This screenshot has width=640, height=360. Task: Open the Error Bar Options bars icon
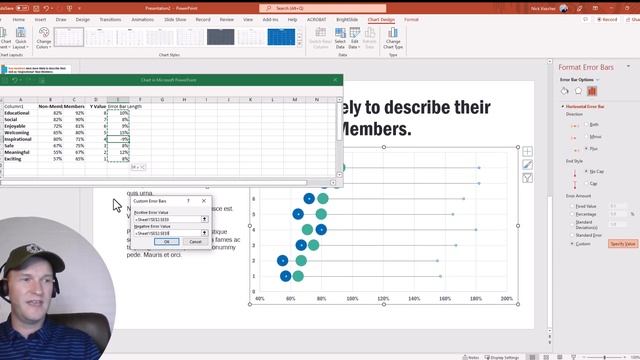pos(592,91)
